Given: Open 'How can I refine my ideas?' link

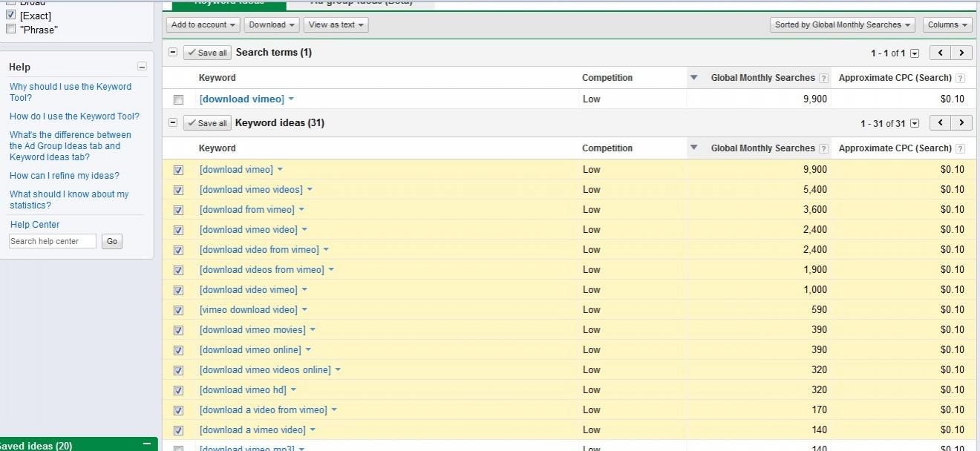Looking at the screenshot, I should pos(65,176).
